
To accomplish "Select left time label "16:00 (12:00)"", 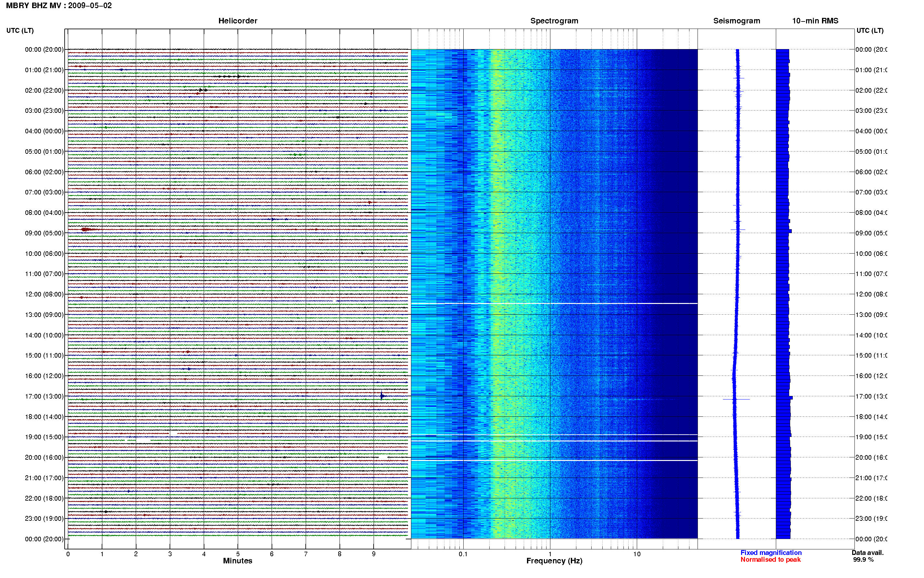I will (44, 376).
